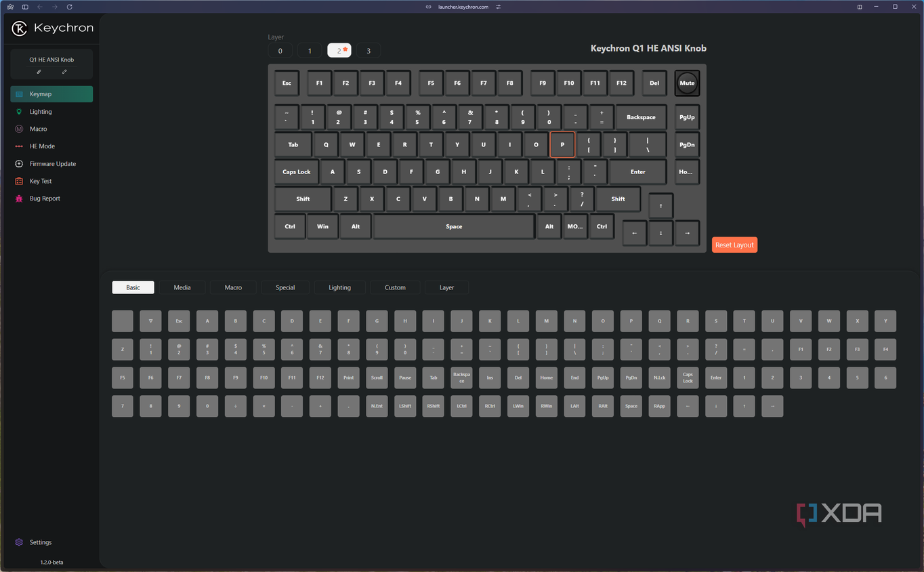Viewport: 924px width, 572px height.
Task: Click the down arrow key on keyboard layout
Action: [x=660, y=232]
